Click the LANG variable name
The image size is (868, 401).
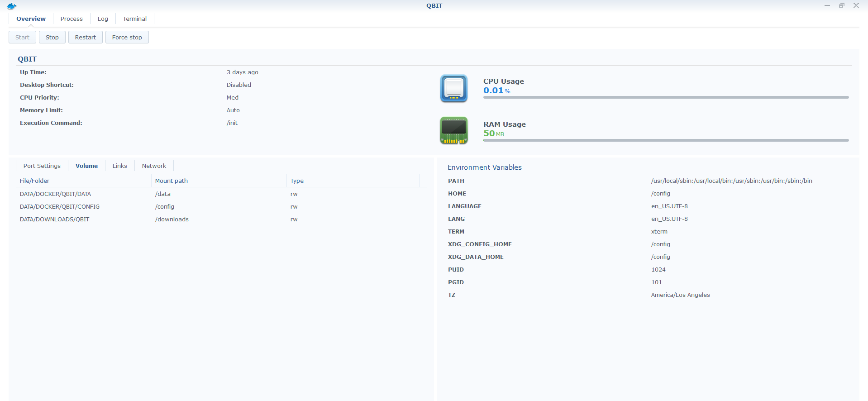[x=456, y=219]
